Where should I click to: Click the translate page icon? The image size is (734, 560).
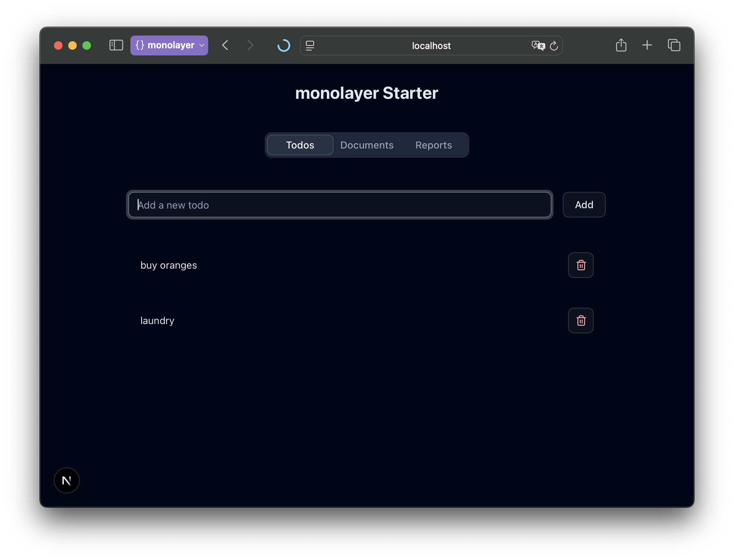pyautogui.click(x=538, y=45)
